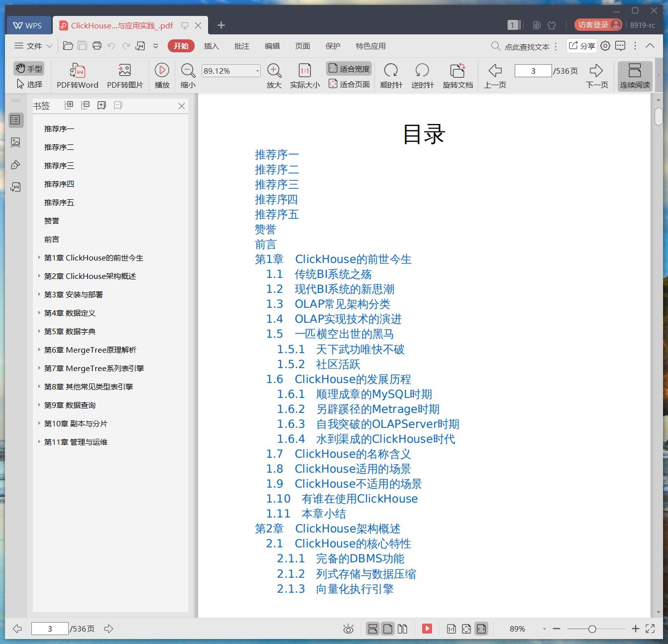Click the Save icon in quick toolbar

(83, 46)
